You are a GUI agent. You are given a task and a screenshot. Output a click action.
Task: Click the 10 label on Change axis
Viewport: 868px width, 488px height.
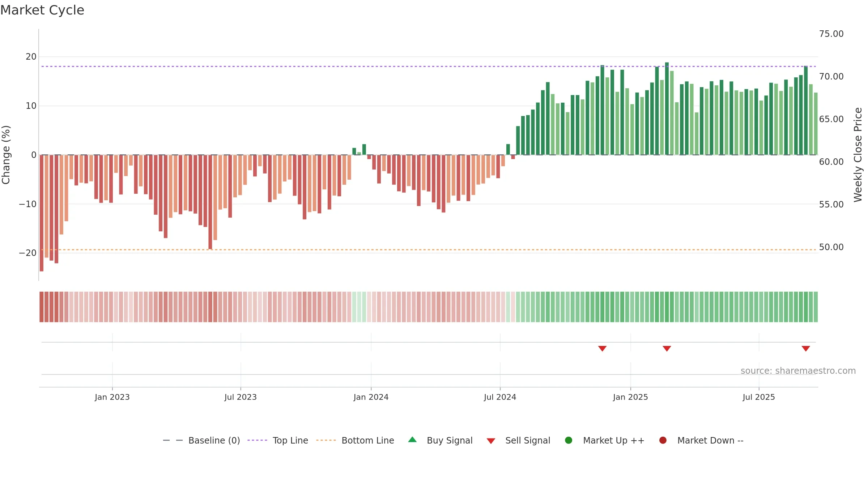click(x=31, y=106)
